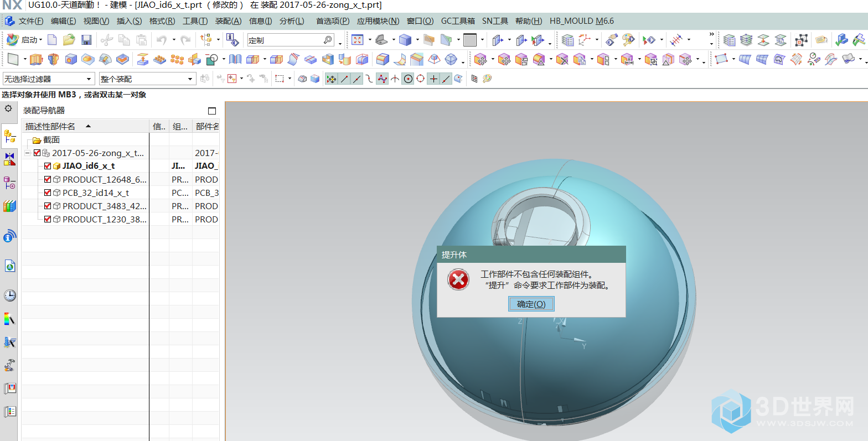This screenshot has height=441, width=868.
Task: Open the color palette icon in selection bar
Action: (487, 79)
